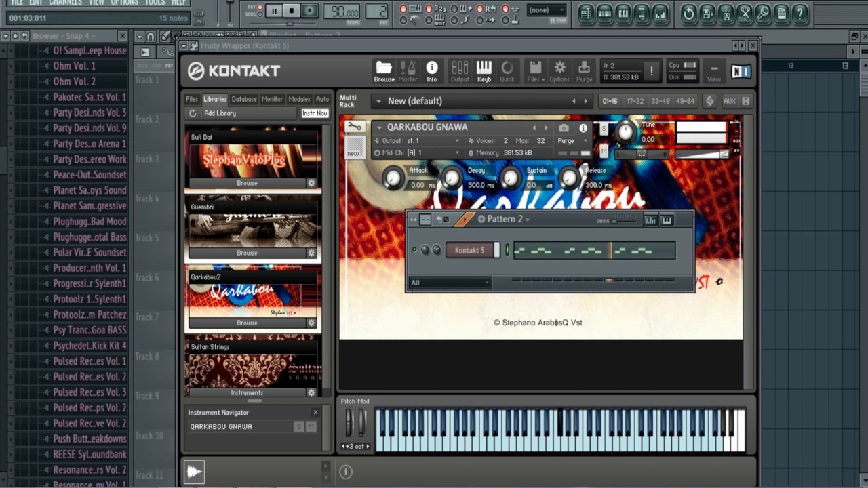The image size is (868, 488).
Task: Switch to the Auto tab
Action: [x=322, y=99]
